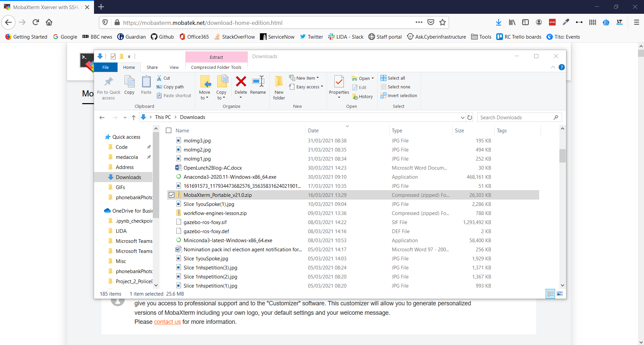Screen dimensions: 644x345
Task: Go to Firefox home page
Action: coord(49,22)
